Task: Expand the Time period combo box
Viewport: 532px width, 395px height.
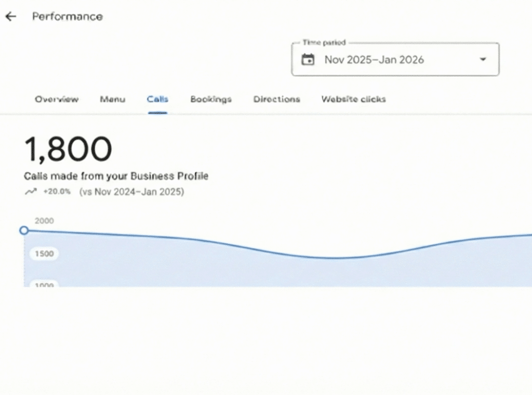Action: pyautogui.click(x=395, y=59)
